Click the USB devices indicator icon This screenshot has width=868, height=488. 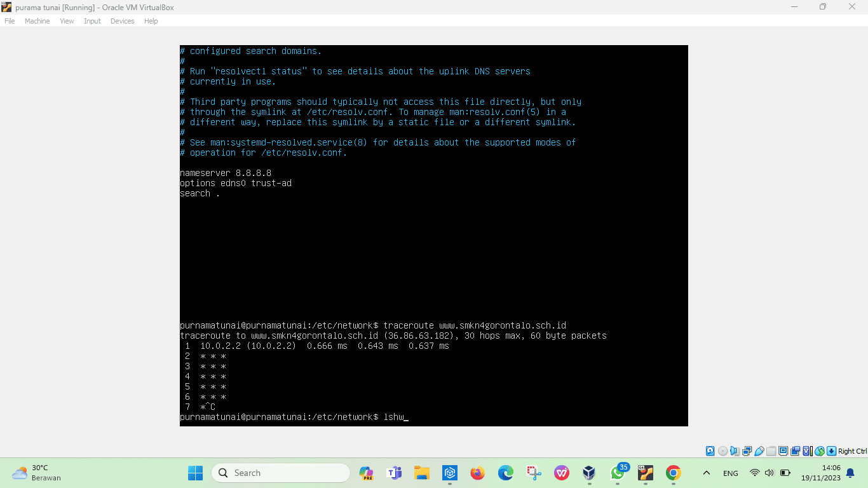click(x=759, y=451)
